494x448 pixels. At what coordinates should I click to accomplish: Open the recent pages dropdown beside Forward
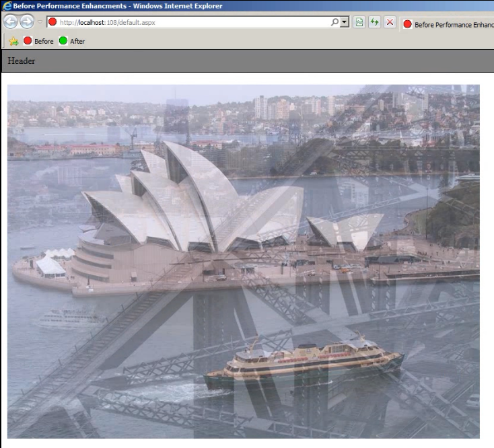[40, 23]
